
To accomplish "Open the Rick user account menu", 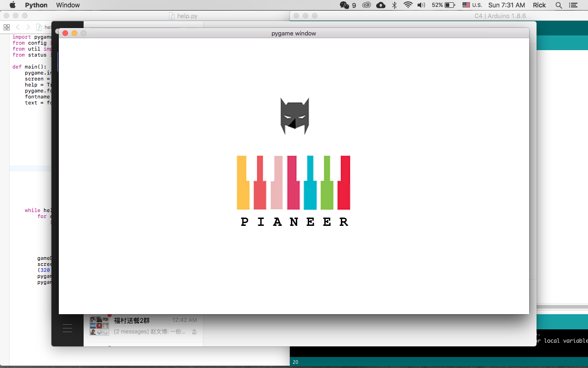I will coord(539,5).
